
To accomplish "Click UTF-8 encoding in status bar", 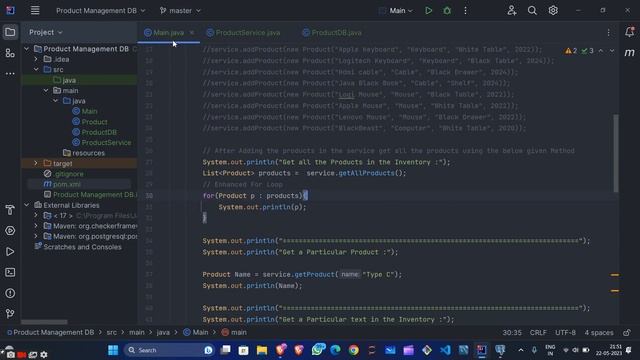I will click(565, 333).
